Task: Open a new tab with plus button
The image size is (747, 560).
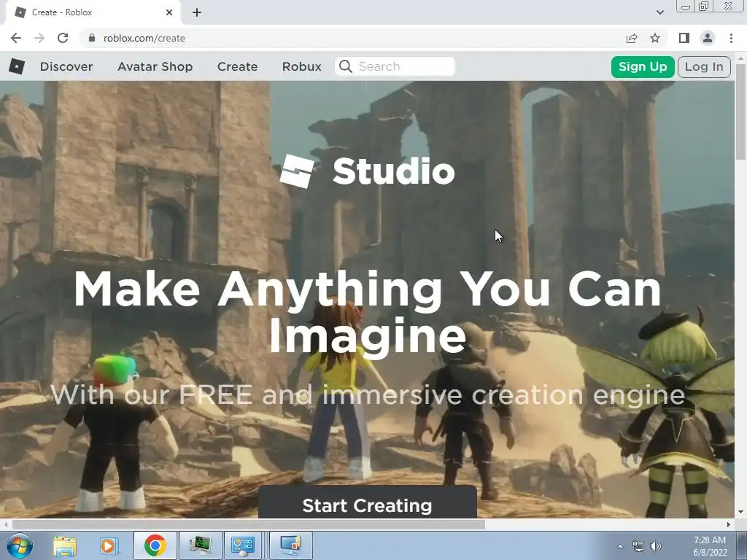Action: (x=197, y=12)
